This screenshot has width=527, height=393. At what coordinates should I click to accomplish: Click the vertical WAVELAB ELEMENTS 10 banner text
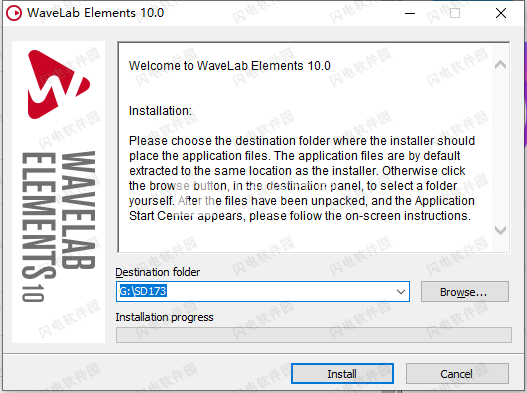58,227
